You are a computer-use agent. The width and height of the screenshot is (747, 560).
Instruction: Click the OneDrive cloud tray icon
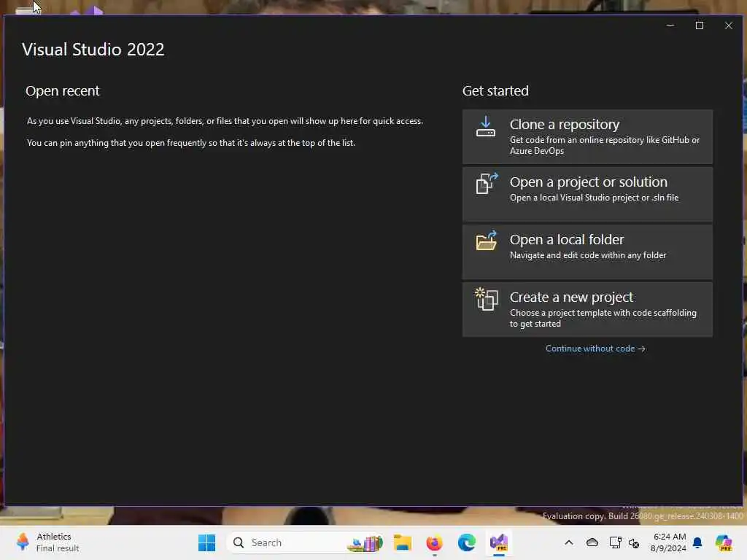(x=592, y=542)
